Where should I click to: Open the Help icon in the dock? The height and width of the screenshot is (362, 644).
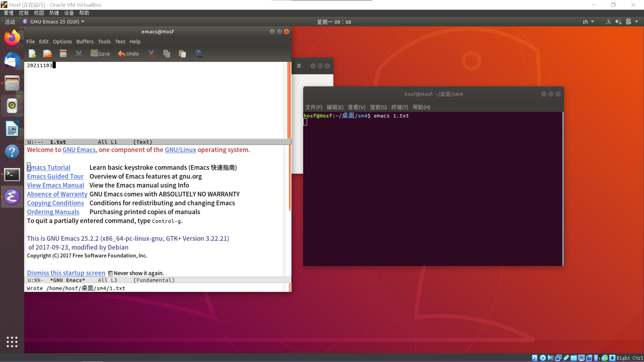point(12,152)
